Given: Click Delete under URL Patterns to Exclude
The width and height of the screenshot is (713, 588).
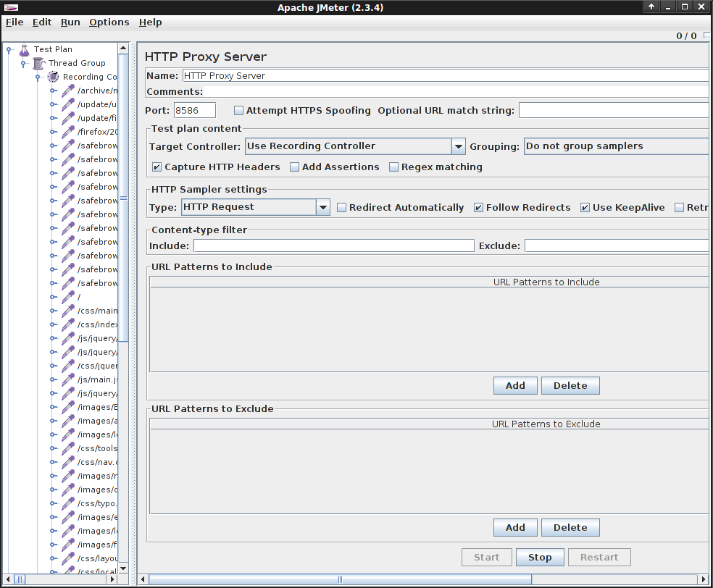Looking at the screenshot, I should pos(570,528).
